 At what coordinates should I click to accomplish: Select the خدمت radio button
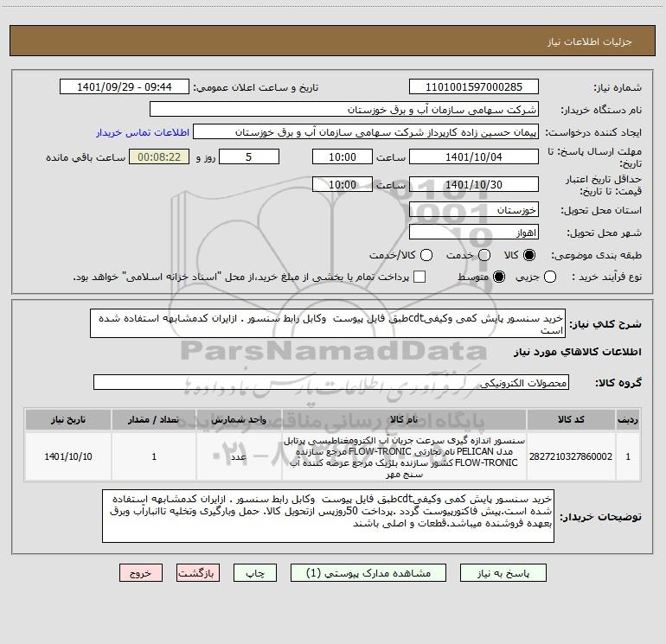(484, 255)
